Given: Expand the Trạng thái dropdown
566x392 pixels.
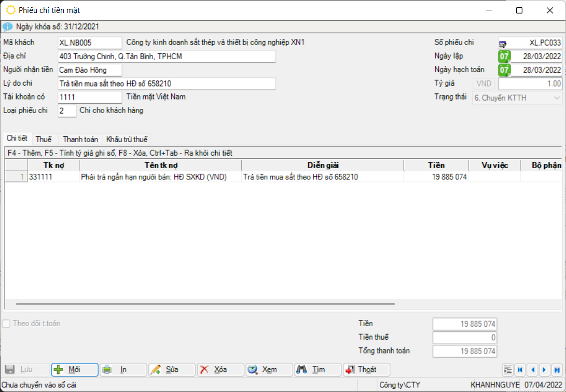Looking at the screenshot, I should 557,97.
